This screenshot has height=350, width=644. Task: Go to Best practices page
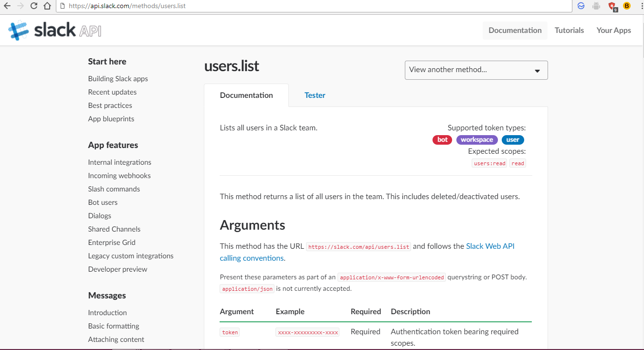point(110,106)
